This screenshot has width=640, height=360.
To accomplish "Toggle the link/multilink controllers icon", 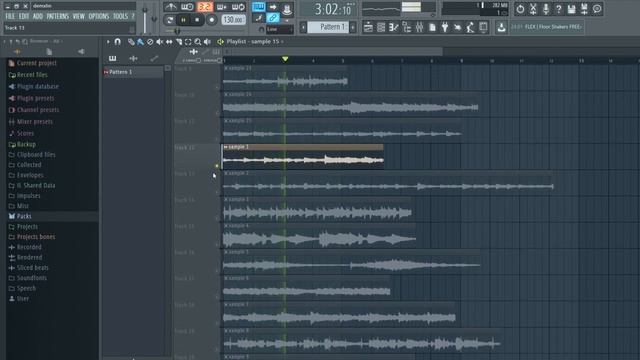I will 273,18.
